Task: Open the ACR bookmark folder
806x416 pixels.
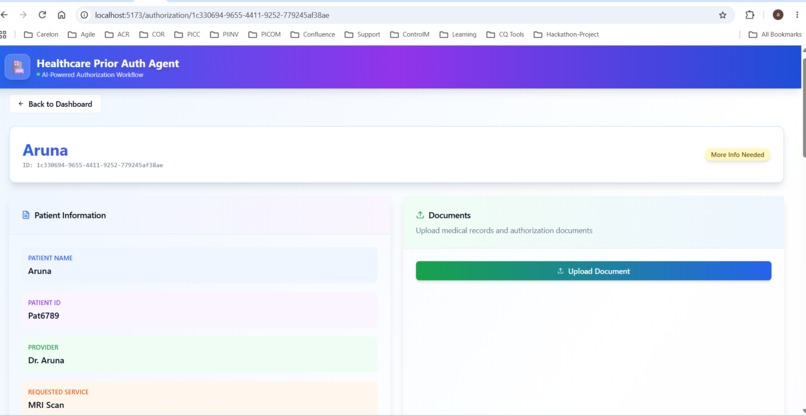Action: tap(117, 34)
